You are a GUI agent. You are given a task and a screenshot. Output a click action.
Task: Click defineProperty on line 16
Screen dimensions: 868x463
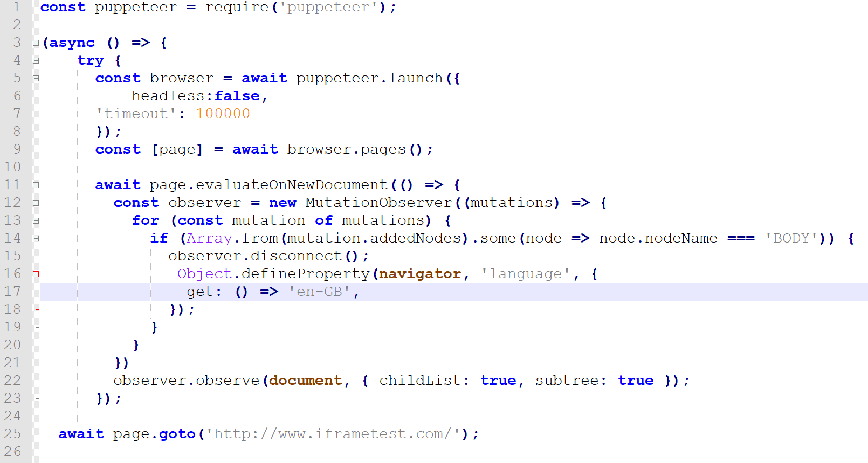point(305,274)
